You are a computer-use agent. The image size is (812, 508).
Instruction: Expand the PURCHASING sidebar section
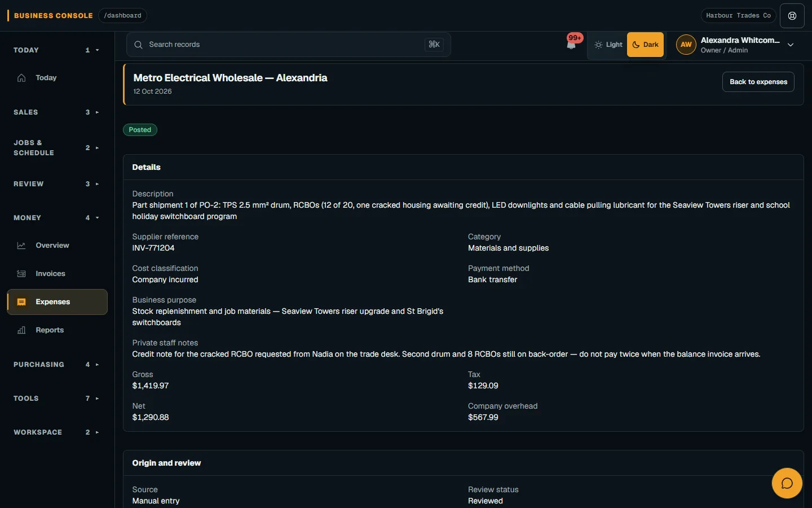click(56, 365)
